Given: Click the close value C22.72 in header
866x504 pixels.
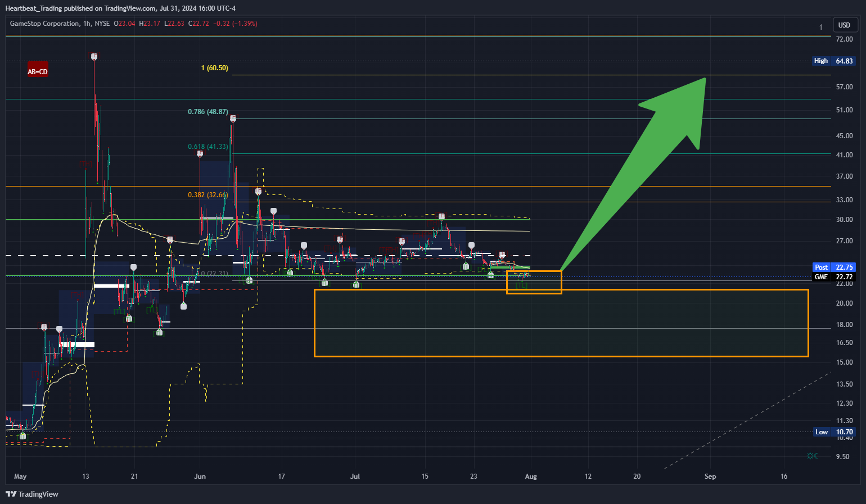Looking at the screenshot, I should pyautogui.click(x=199, y=24).
